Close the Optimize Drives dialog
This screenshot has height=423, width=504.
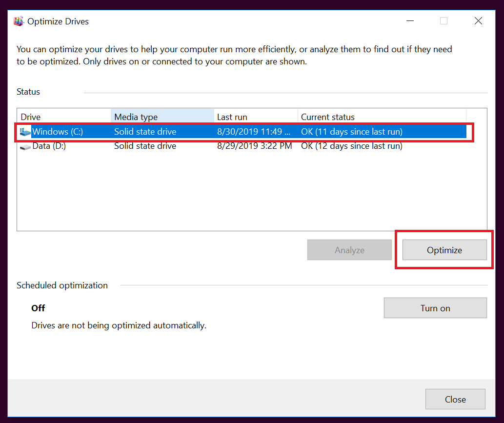pos(455,399)
